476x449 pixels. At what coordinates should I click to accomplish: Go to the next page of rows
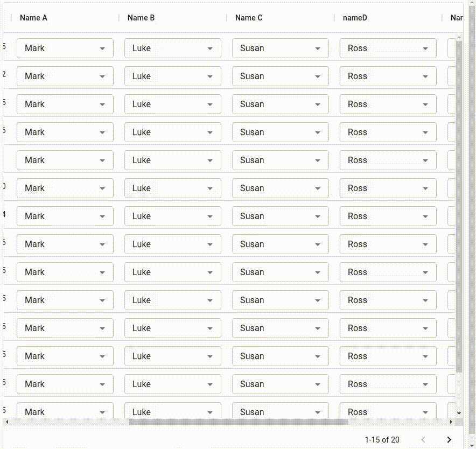coord(449,440)
